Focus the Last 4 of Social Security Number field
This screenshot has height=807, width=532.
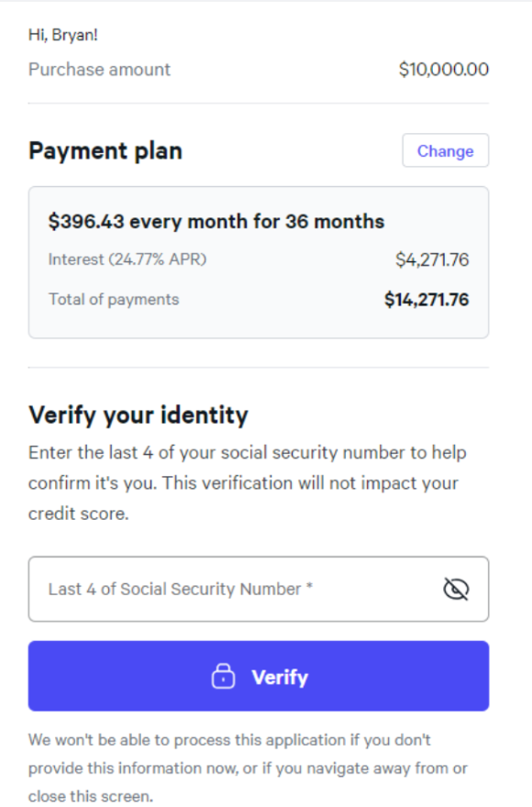(259, 589)
